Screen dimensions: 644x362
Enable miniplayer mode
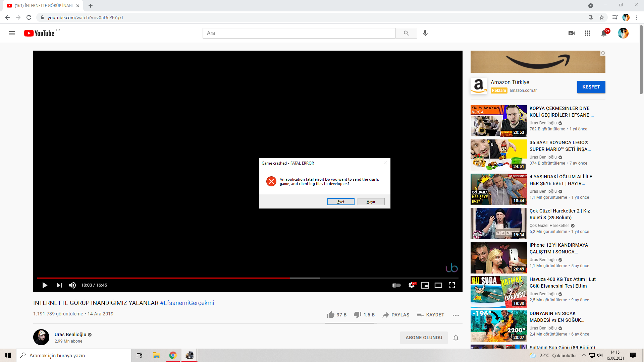pos(425,285)
